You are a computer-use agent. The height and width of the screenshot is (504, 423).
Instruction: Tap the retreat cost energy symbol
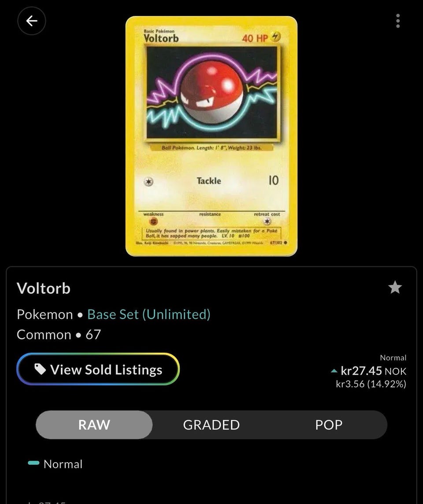[267, 221]
